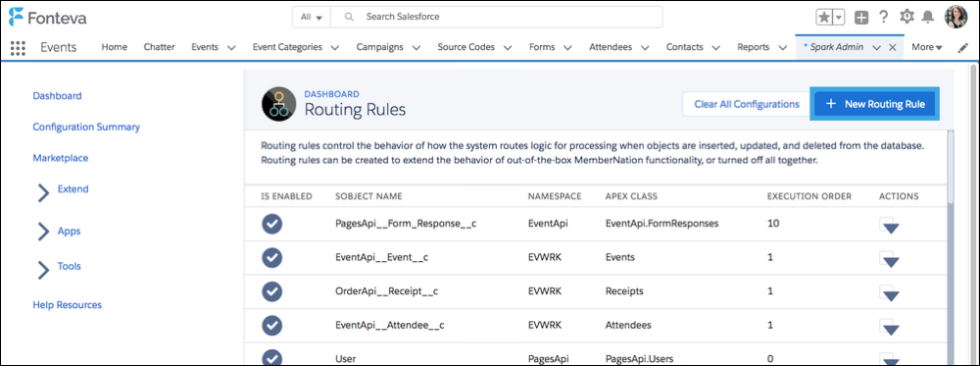Open the Source Codes tab chevron
The height and width of the screenshot is (366, 980).
[x=508, y=47]
